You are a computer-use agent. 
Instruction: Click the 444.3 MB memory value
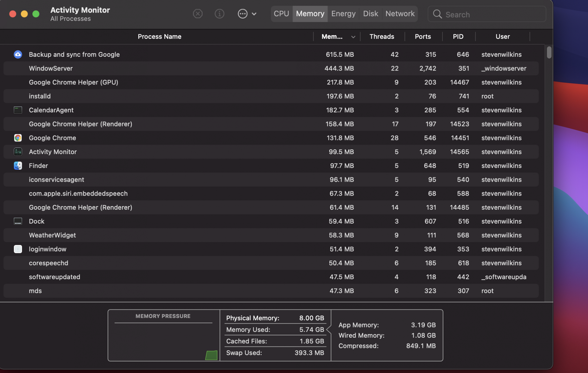click(x=339, y=68)
